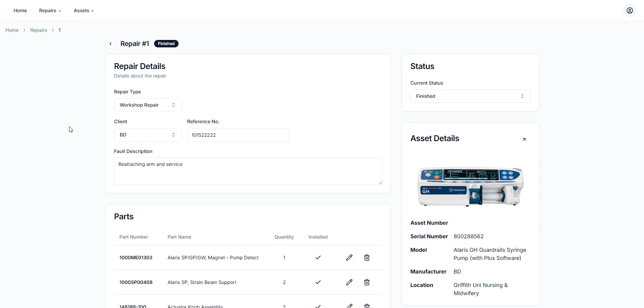
Task: Click the Reference No. input field
Action: click(x=238, y=135)
